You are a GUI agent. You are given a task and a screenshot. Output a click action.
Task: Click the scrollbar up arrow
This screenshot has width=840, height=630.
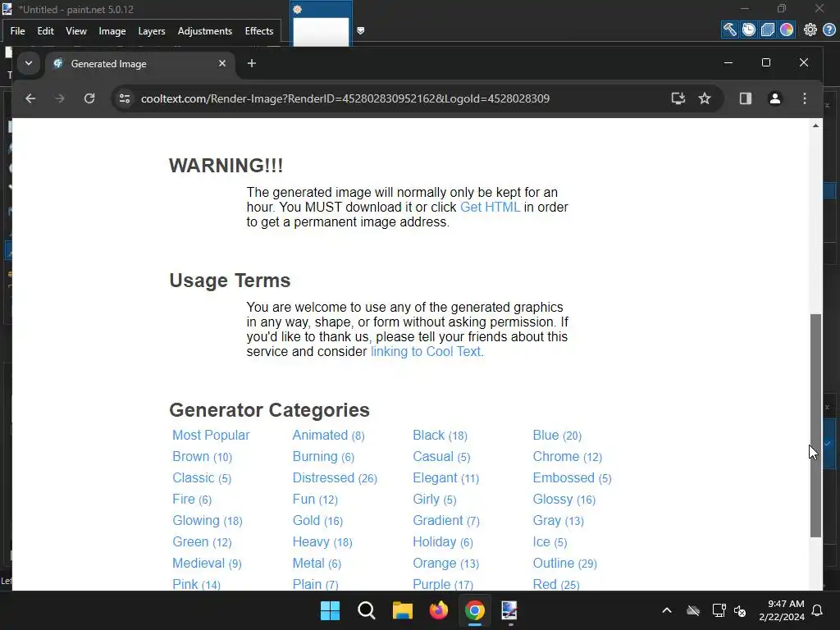(815, 126)
